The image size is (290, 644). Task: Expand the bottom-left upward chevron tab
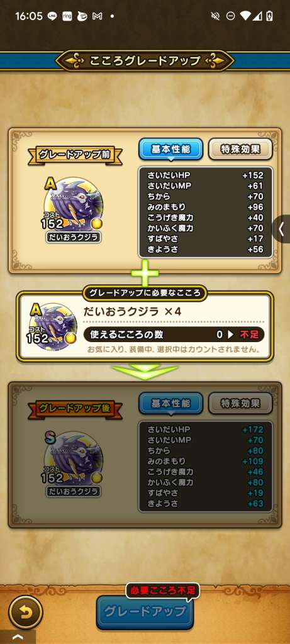pos(18,637)
